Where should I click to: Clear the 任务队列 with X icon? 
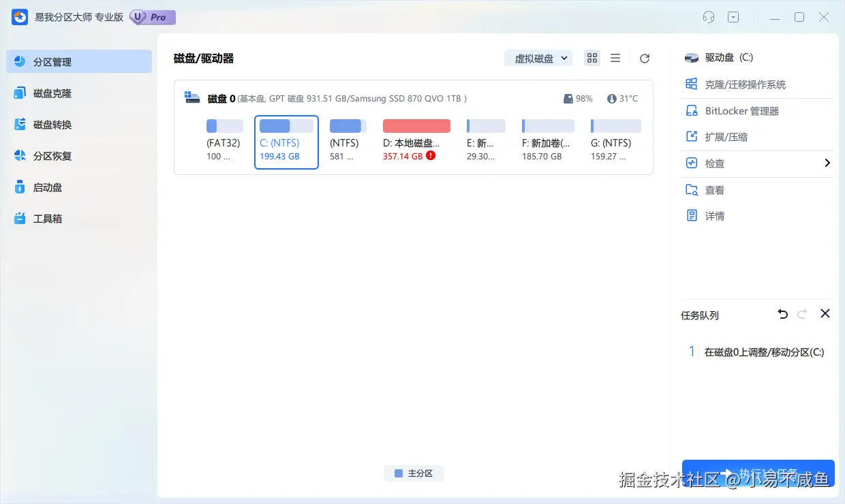825,313
